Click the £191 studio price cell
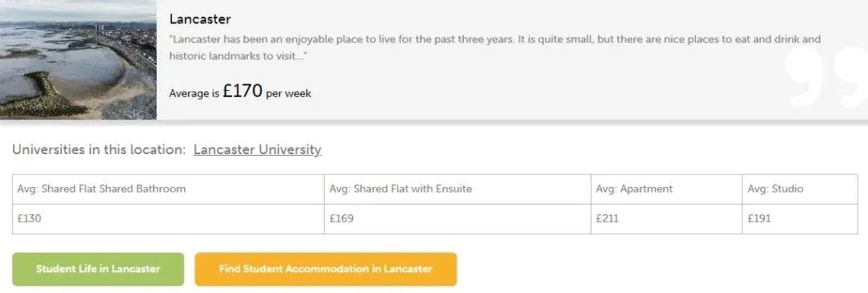The image size is (868, 293). tap(800, 219)
